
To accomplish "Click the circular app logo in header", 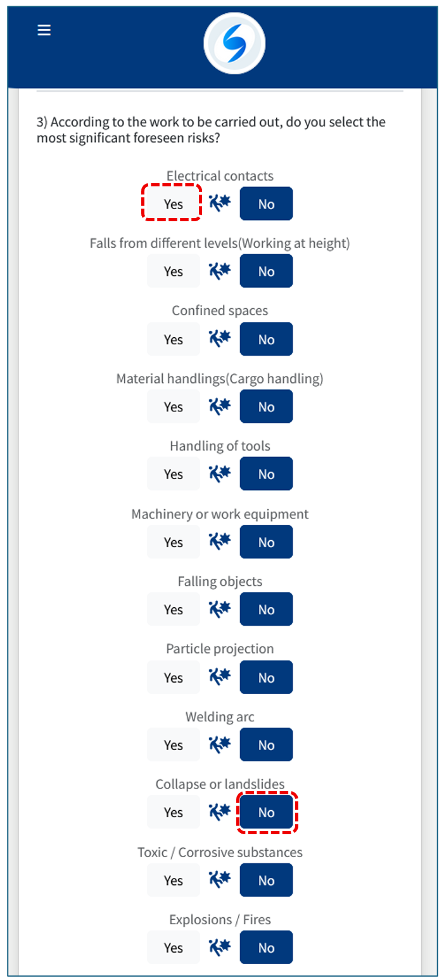I will pyautogui.click(x=234, y=43).
